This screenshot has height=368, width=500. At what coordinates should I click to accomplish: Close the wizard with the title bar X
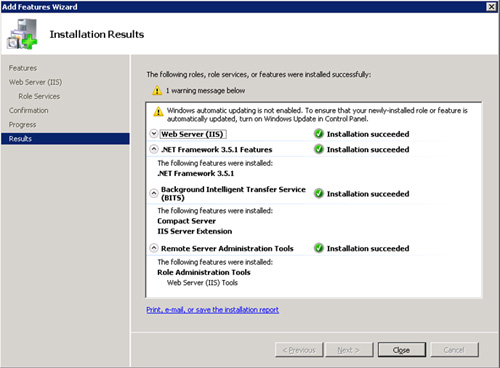[x=491, y=7]
